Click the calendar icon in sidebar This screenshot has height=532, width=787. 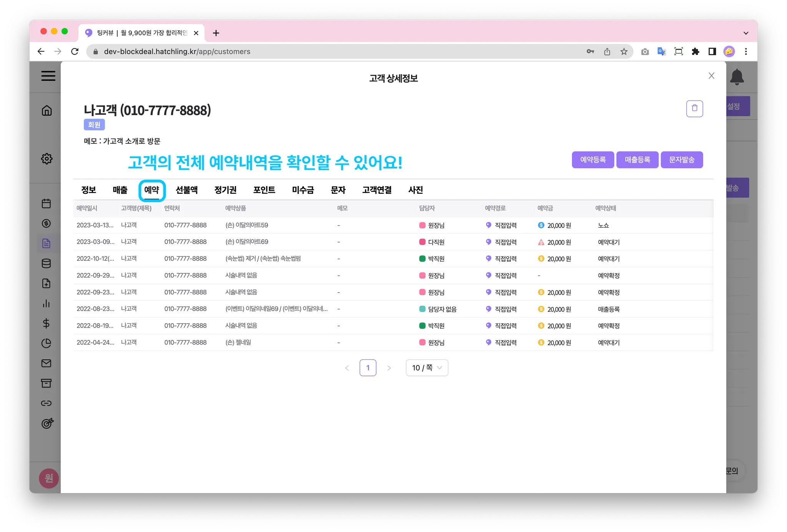[x=46, y=203]
